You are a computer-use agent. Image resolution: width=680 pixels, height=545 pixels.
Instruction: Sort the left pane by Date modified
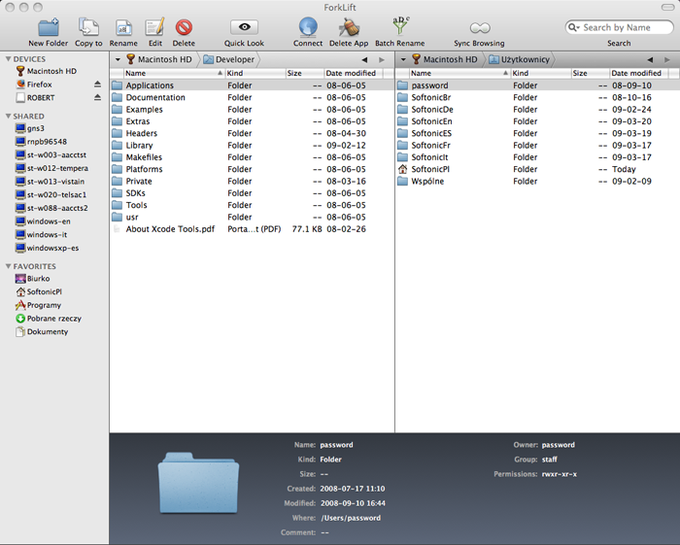click(x=353, y=73)
